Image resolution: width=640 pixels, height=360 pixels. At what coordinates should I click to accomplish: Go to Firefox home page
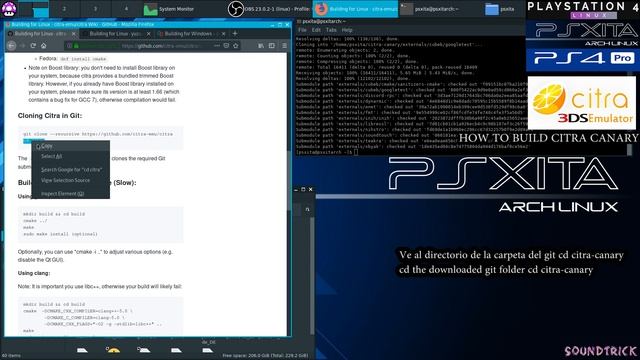(x=44, y=46)
